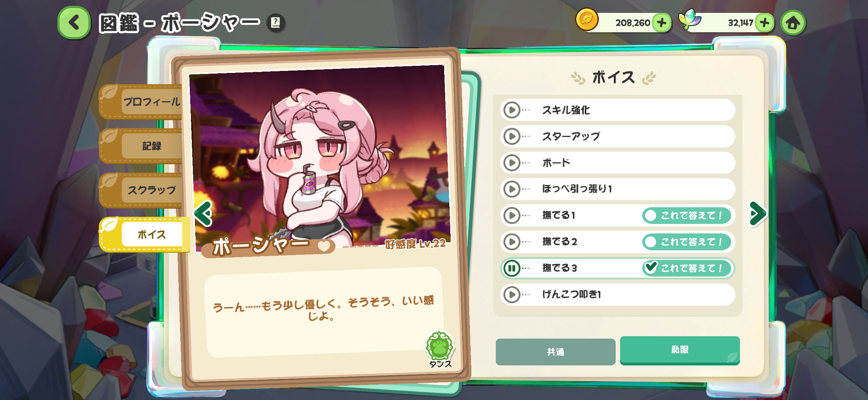
Task: Play the スキル強化 voice line
Action: (x=512, y=110)
